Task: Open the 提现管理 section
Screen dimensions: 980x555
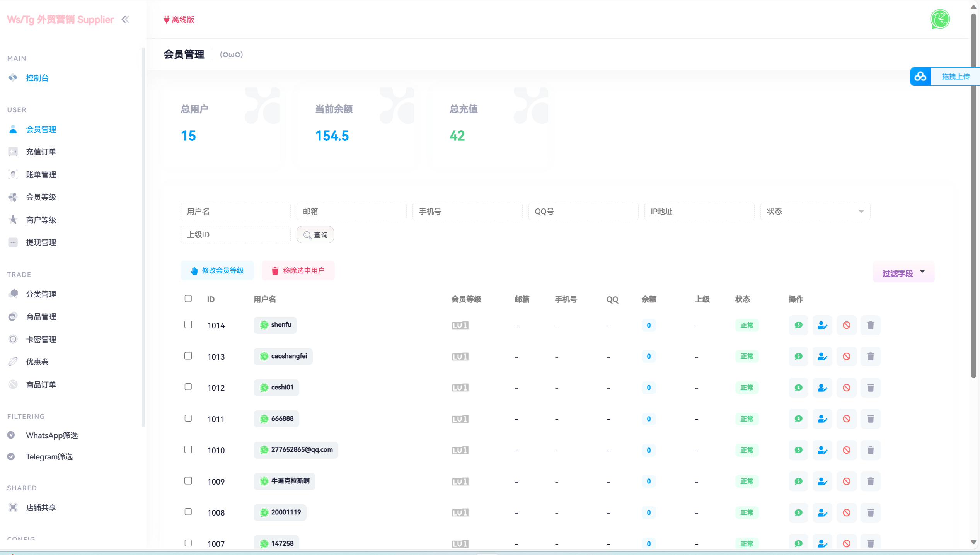Action: (41, 242)
